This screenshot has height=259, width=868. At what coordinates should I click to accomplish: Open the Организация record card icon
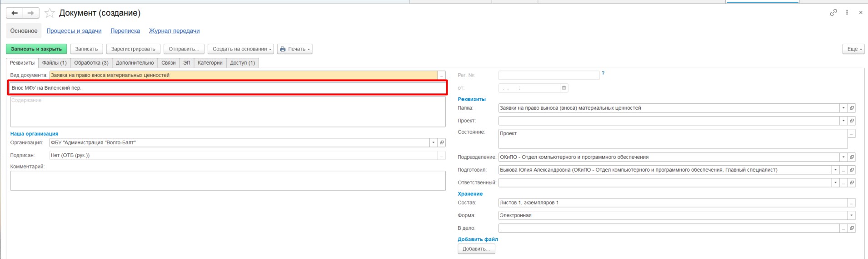441,142
